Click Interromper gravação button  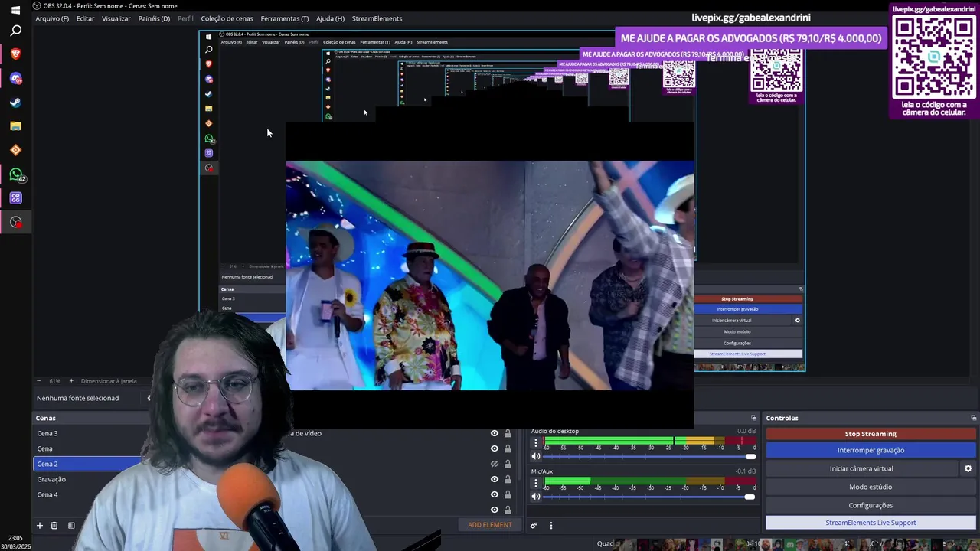point(871,450)
